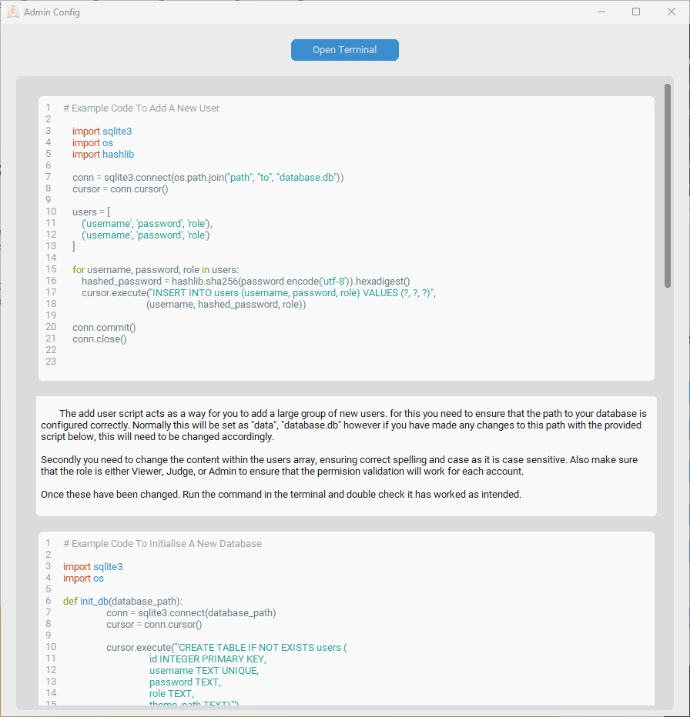Click the 'conn.close()' line
This screenshot has width=690, height=717.
click(x=99, y=339)
